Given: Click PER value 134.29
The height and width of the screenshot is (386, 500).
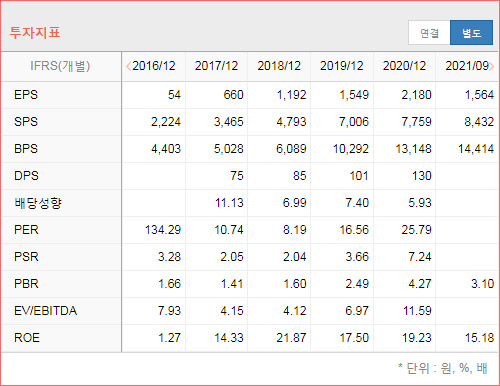Looking at the screenshot, I should tap(163, 230).
